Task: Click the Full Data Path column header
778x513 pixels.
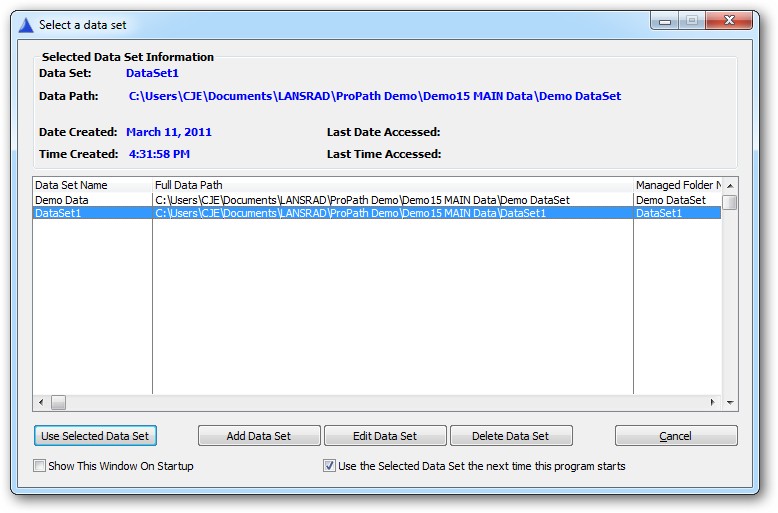Action: 392,185
